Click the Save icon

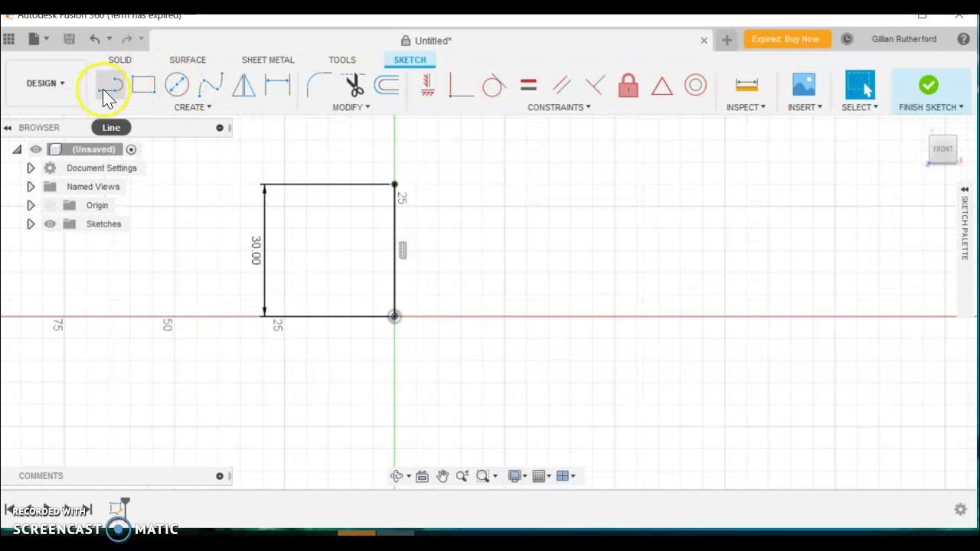[x=69, y=39]
